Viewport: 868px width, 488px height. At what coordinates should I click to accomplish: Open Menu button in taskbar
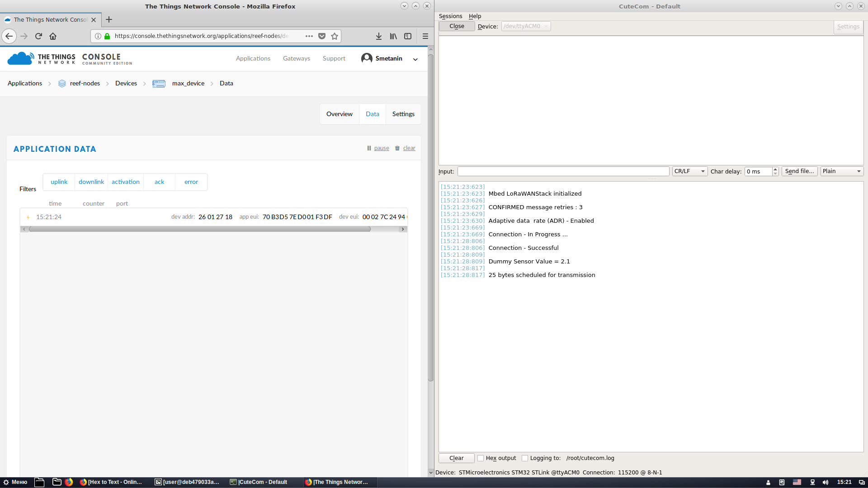point(15,482)
